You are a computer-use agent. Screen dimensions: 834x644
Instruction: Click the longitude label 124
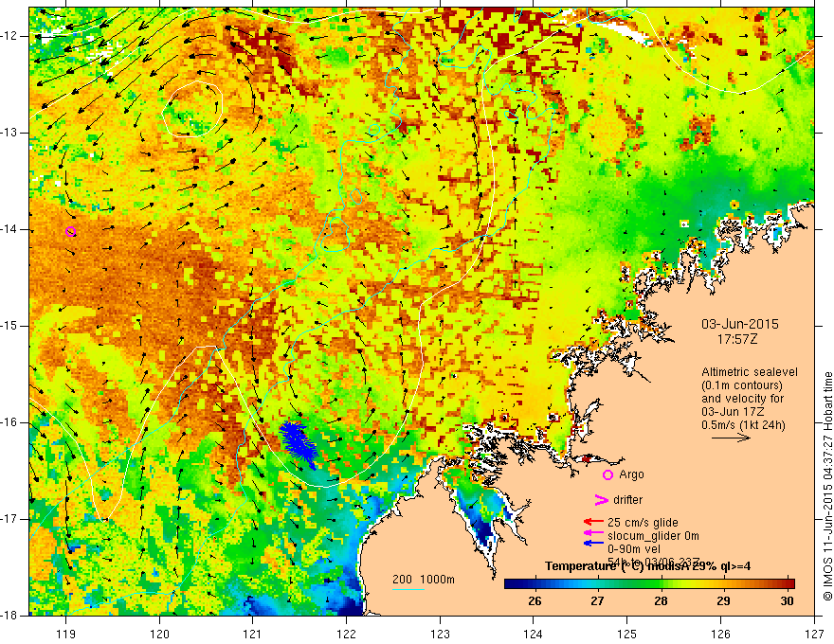[x=534, y=634]
